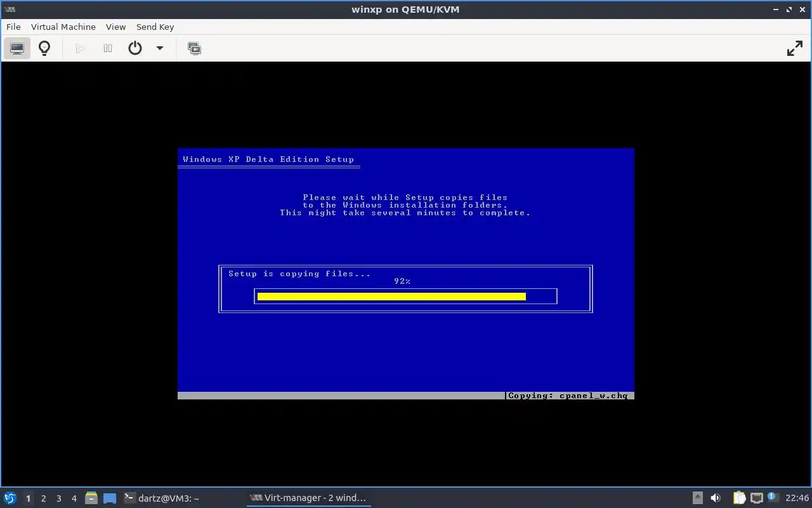Close the winxp on QEMU/KVM window
812x508 pixels.
803,10
